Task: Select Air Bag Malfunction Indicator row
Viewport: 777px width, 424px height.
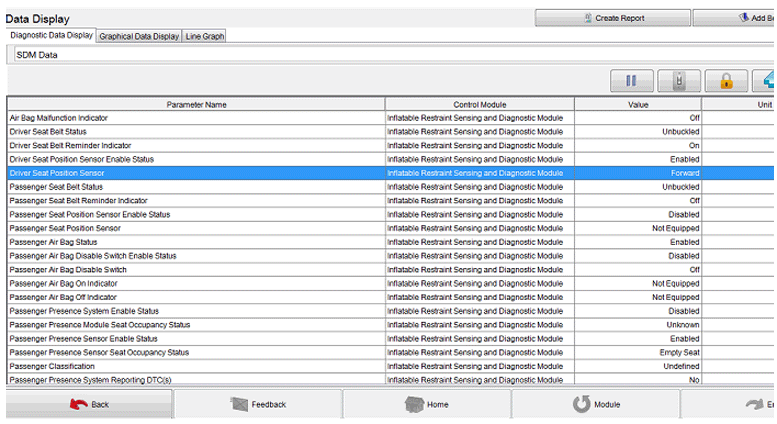Action: (x=390, y=118)
